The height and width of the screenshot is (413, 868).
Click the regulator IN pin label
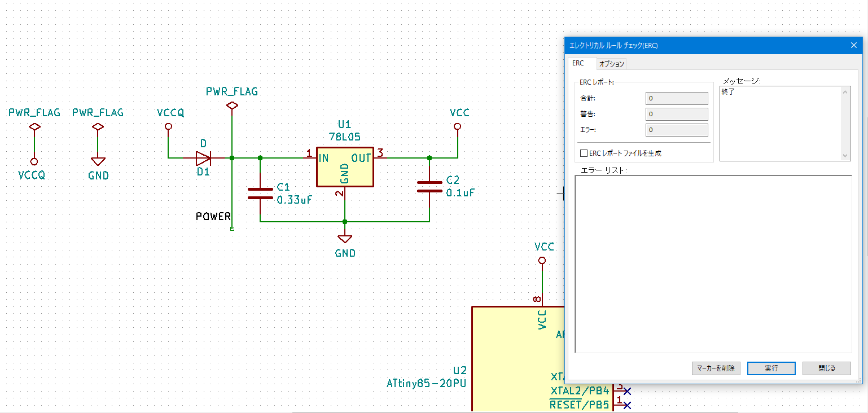click(324, 157)
